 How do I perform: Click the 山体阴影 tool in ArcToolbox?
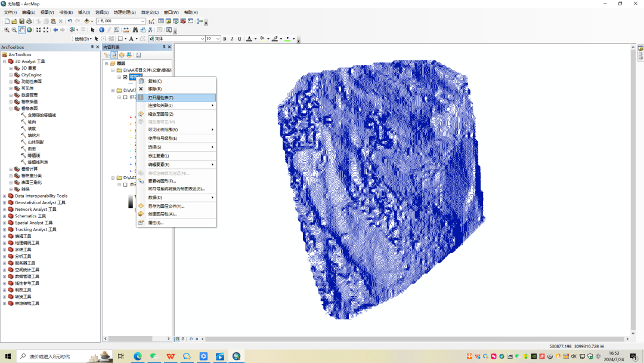click(x=35, y=142)
